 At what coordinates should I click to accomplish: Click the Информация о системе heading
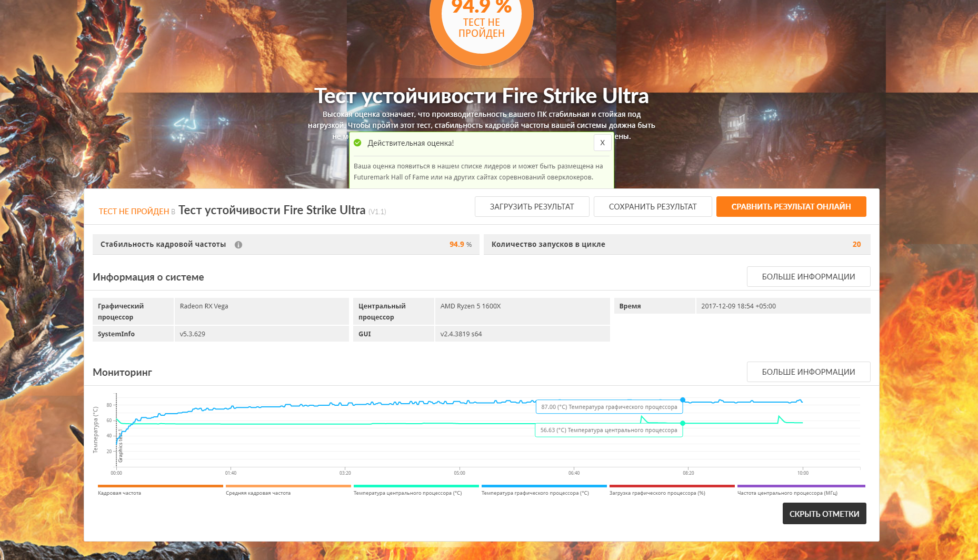tap(148, 277)
